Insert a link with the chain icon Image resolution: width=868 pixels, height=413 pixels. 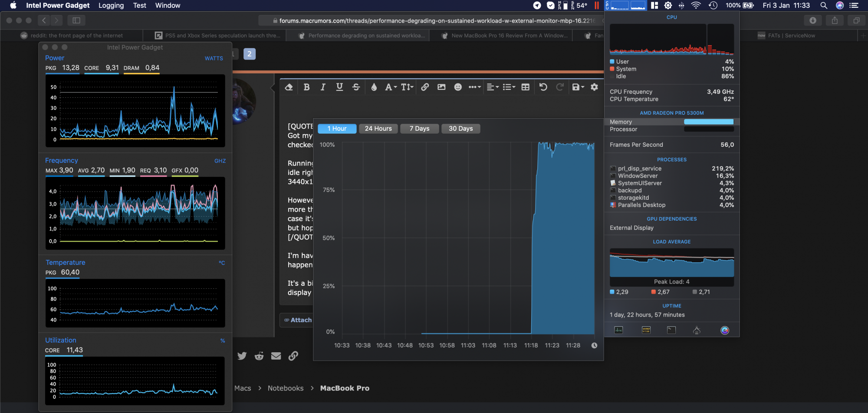click(x=425, y=87)
